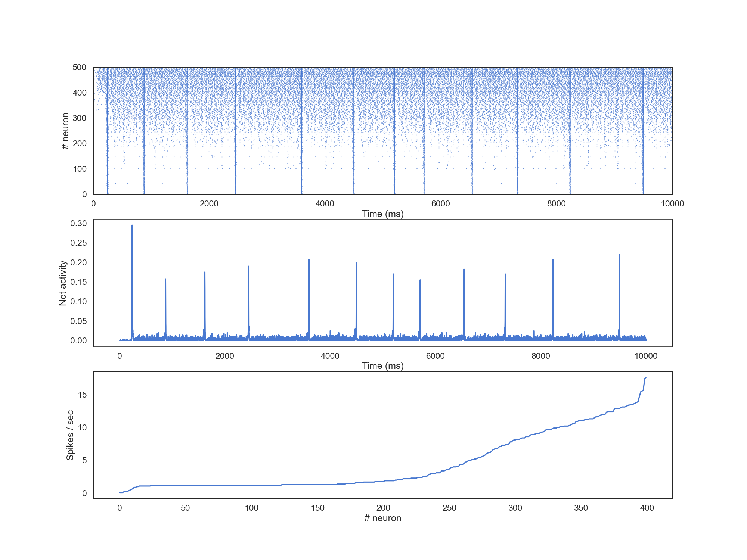Click the end of the spikes-per-second curve
This screenshot has width=747, height=560.
646,378
